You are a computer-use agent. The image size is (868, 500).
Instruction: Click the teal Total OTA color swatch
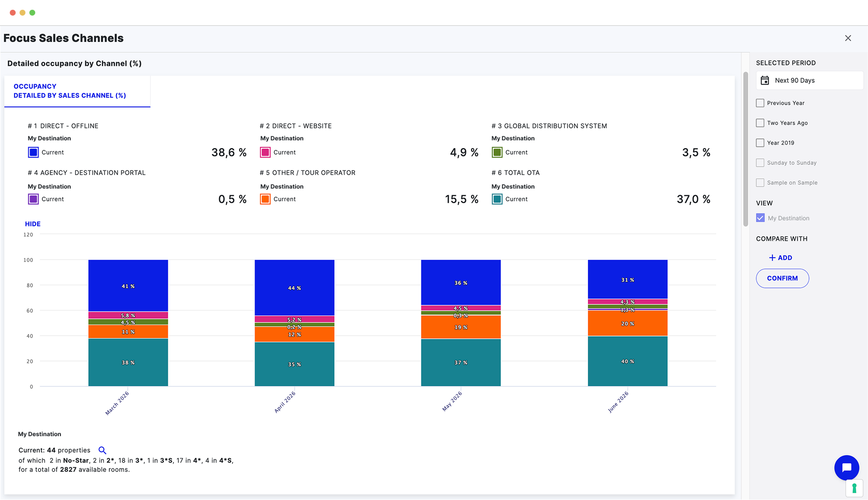point(497,199)
